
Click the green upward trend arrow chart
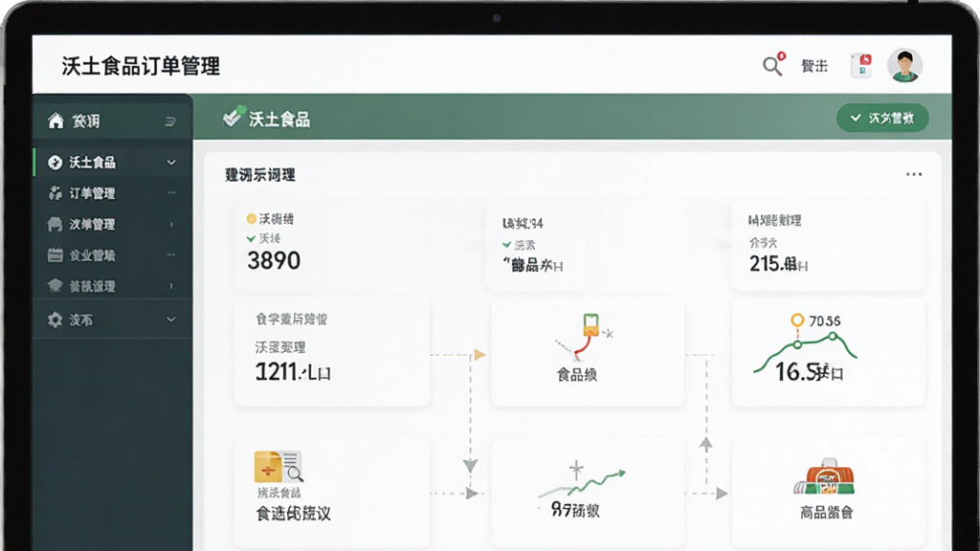tap(583, 480)
